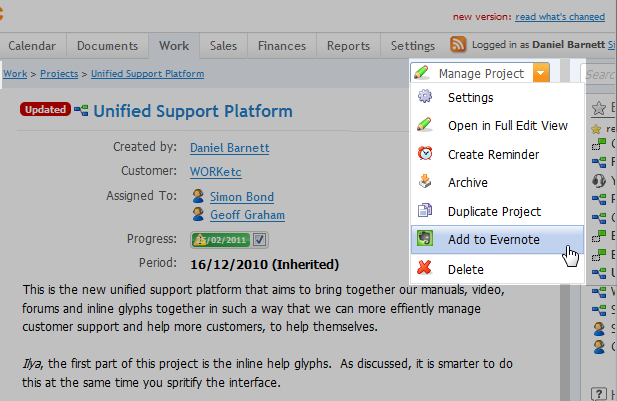The width and height of the screenshot is (617, 401).
Task: Click the Settings gear icon in dropdown
Action: pos(425,98)
